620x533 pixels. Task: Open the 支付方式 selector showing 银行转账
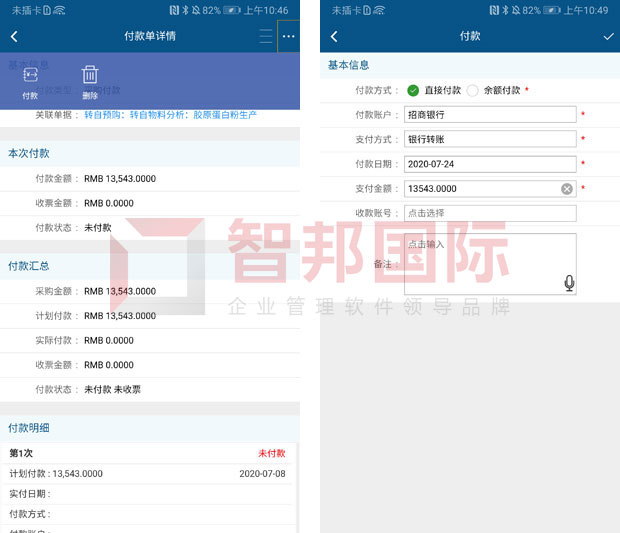pos(490,140)
